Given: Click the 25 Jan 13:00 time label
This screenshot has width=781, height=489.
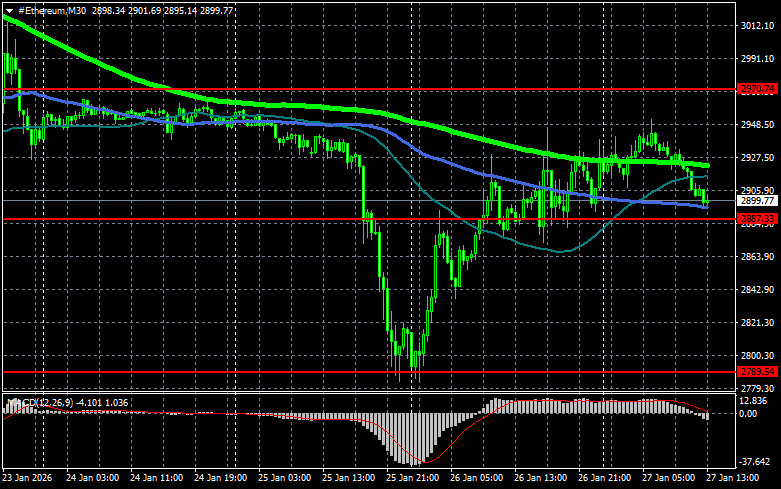Looking at the screenshot, I should (x=348, y=478).
